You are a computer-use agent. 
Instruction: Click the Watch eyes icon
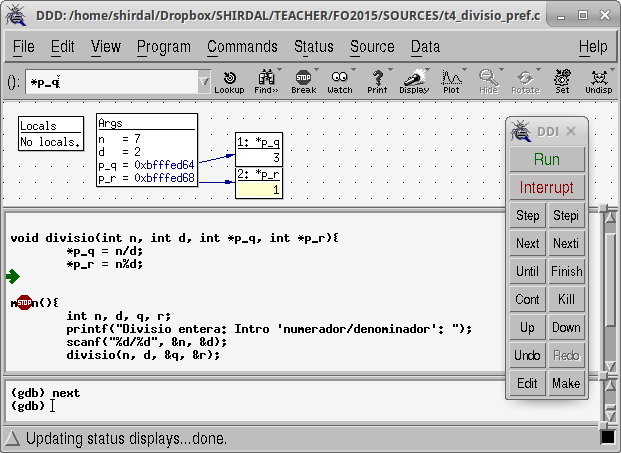click(x=340, y=81)
